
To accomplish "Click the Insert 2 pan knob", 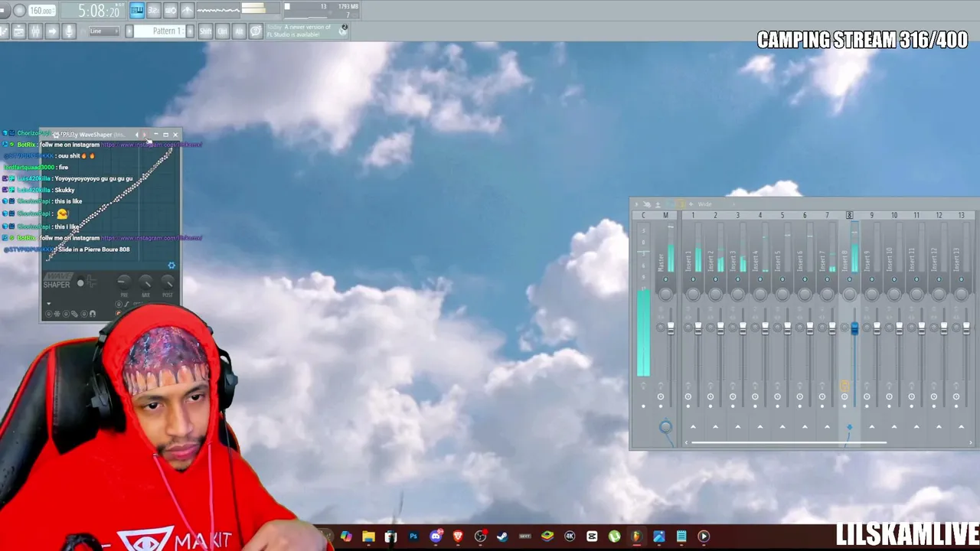I will tap(715, 295).
